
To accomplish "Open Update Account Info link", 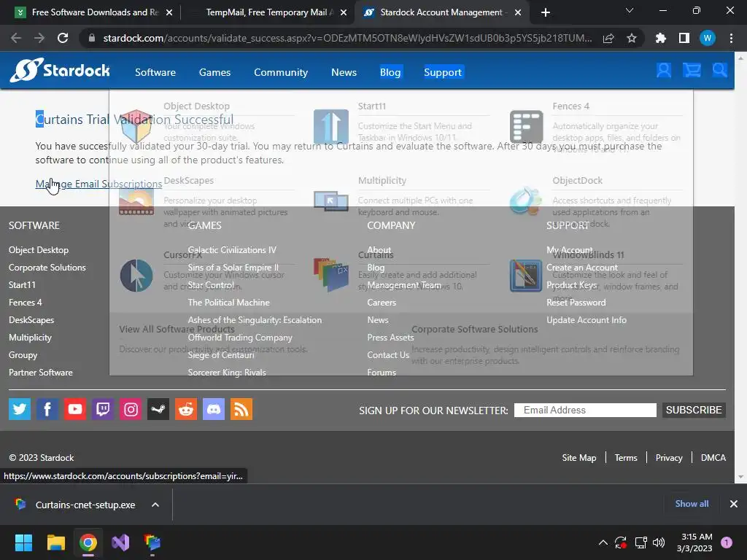I will click(587, 320).
